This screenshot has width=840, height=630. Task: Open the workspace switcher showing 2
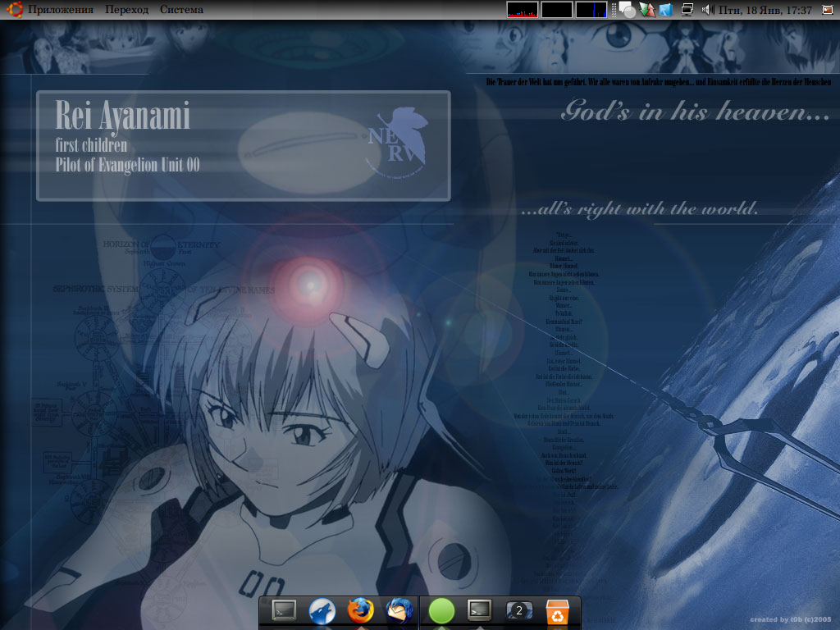coord(519,610)
